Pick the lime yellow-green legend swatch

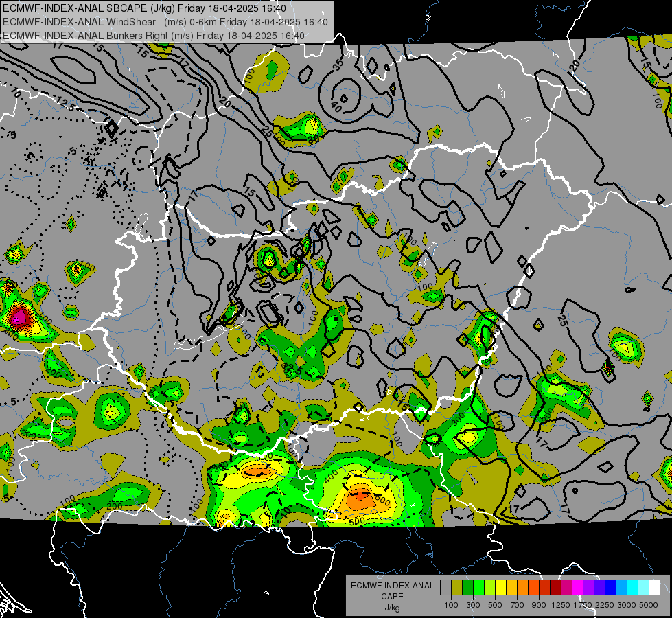[x=490, y=588]
